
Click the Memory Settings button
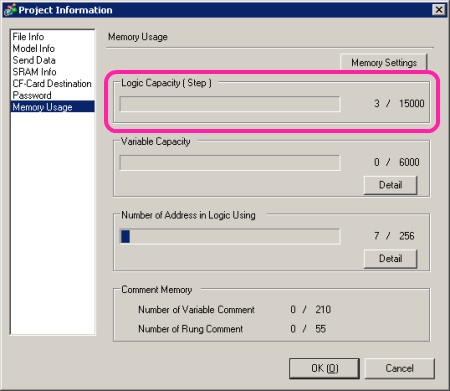pos(384,62)
